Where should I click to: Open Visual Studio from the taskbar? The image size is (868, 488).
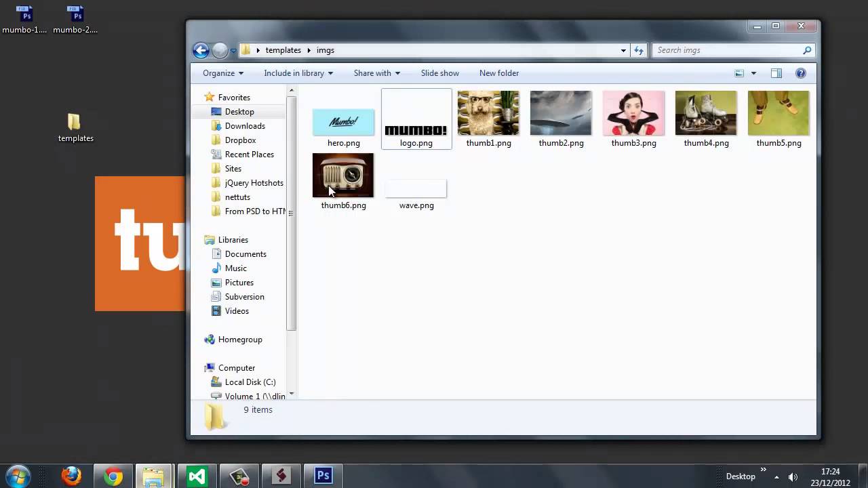click(x=197, y=476)
